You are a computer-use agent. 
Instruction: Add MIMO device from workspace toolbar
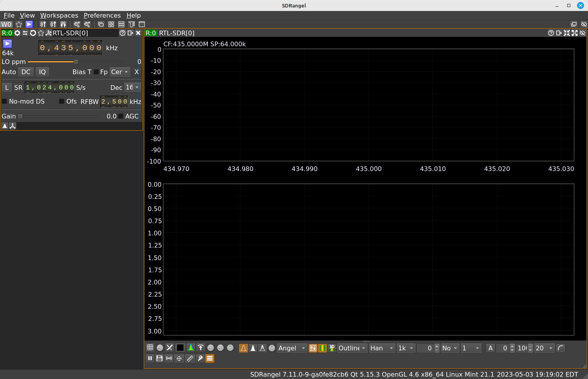click(63, 24)
